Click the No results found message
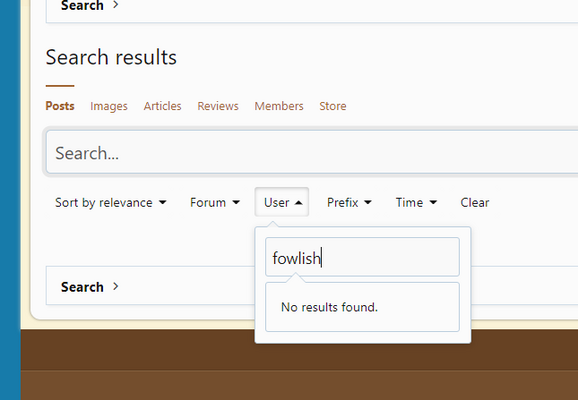Screen dimensions: 578x400 (x=329, y=307)
